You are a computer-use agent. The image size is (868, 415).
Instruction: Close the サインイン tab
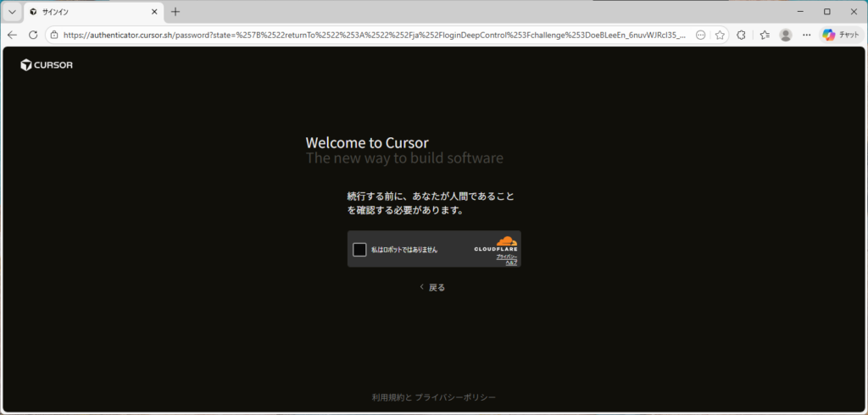click(153, 12)
